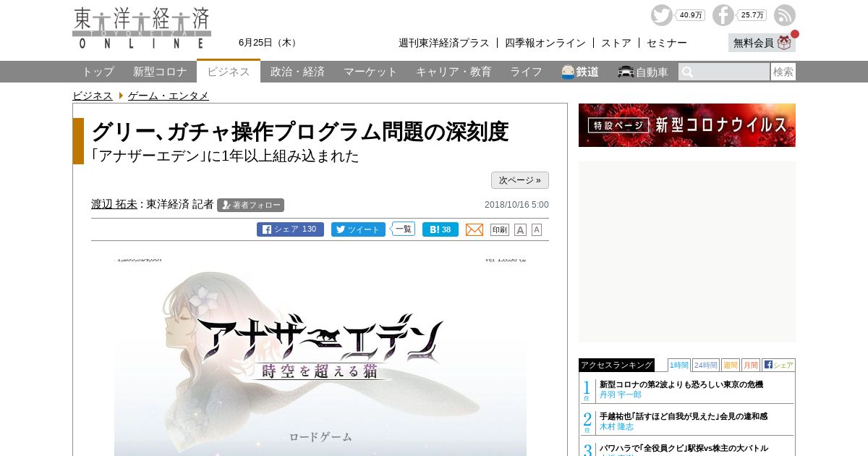View the tweet list 一覧
Screen dimensions: 868x456
[404, 229]
